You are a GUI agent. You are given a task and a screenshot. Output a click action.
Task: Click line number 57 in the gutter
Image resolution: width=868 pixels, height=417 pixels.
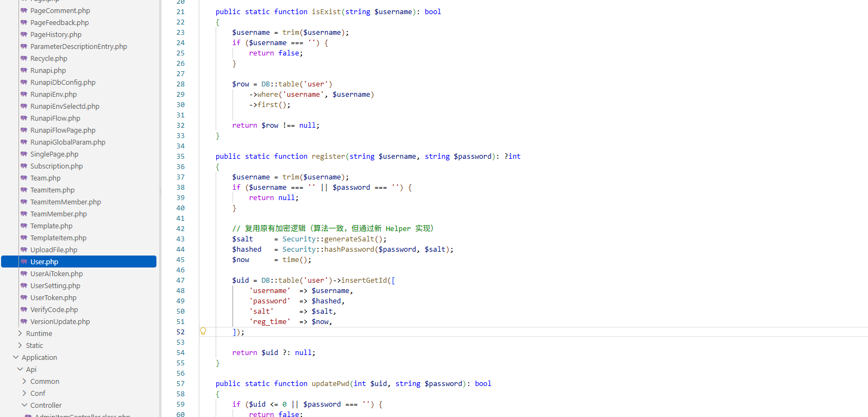(x=180, y=383)
